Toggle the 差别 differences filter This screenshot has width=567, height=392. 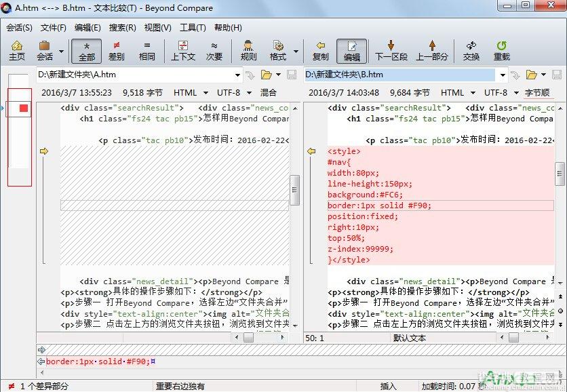pyautogui.click(x=116, y=51)
